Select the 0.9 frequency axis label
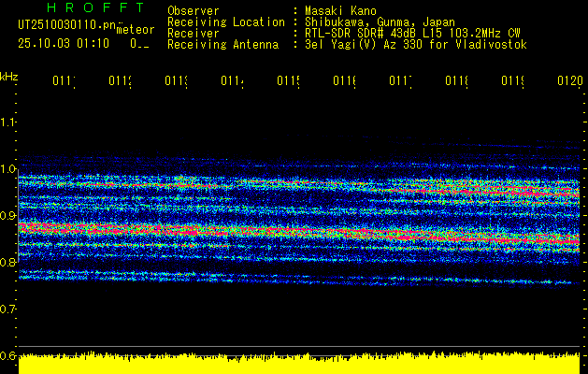The image size is (588, 374). pos(8,216)
